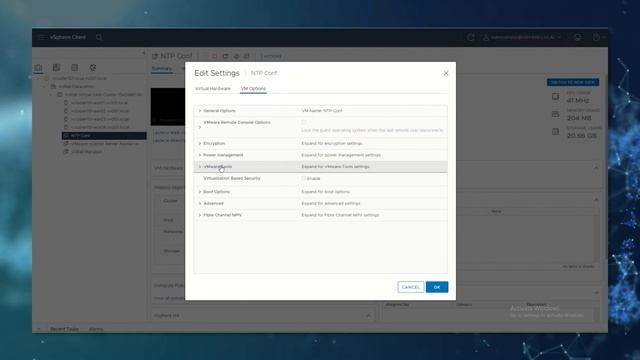
Task: Click the 41 MHz CPU usage value
Action: pos(578,100)
